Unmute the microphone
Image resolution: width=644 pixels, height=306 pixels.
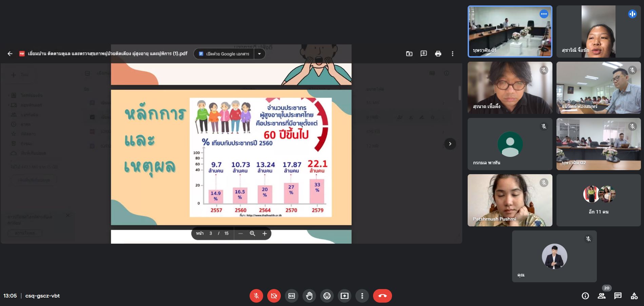[x=256, y=296]
